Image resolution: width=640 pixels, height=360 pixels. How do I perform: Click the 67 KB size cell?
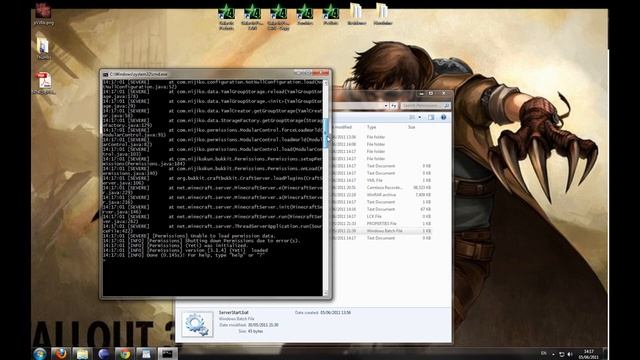(426, 209)
